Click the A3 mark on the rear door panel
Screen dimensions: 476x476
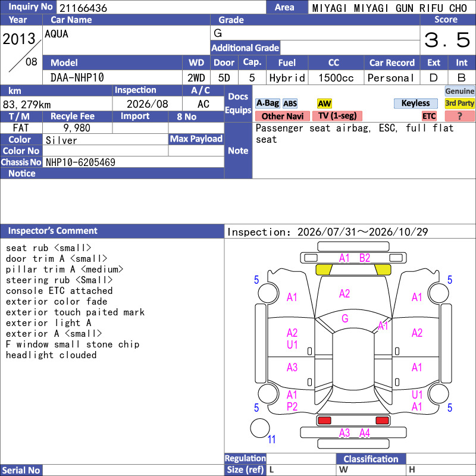coord(292,368)
